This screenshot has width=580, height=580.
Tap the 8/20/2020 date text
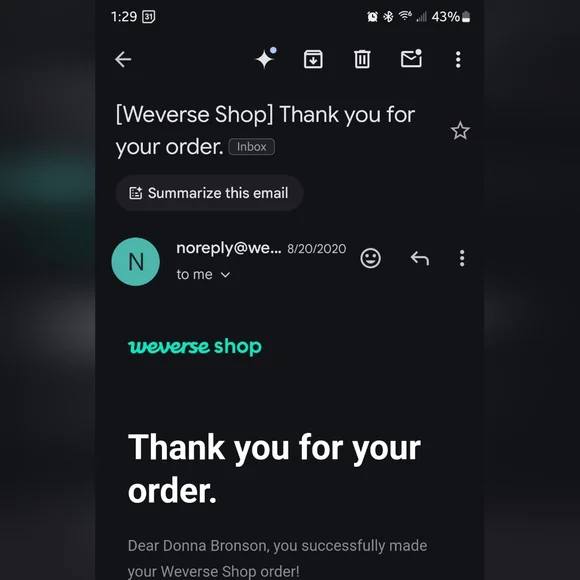coord(317,249)
